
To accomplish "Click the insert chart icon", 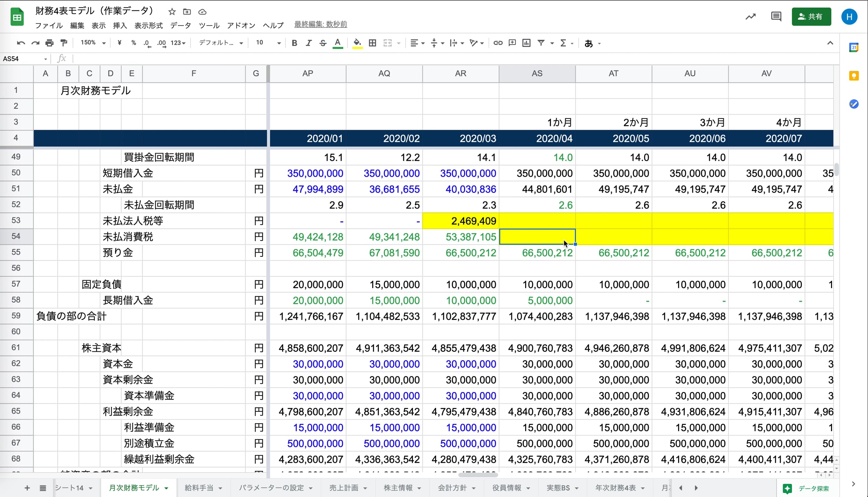I will point(526,43).
